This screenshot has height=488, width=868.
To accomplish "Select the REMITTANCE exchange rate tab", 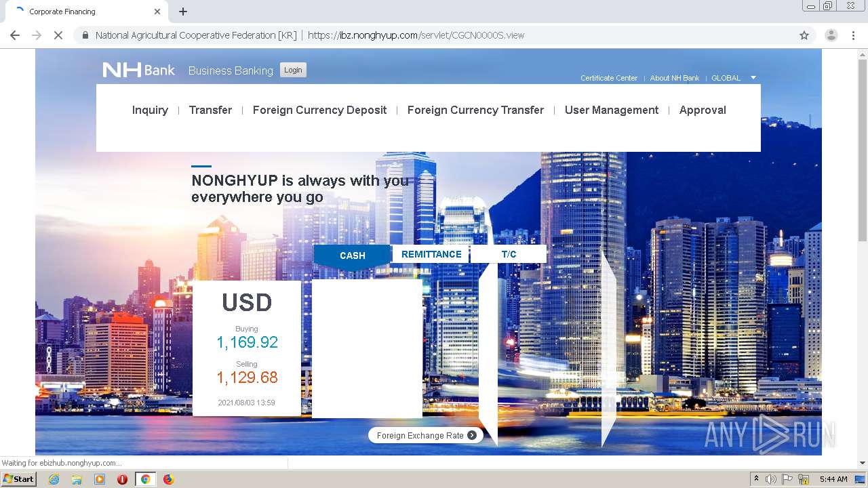I will pos(431,254).
